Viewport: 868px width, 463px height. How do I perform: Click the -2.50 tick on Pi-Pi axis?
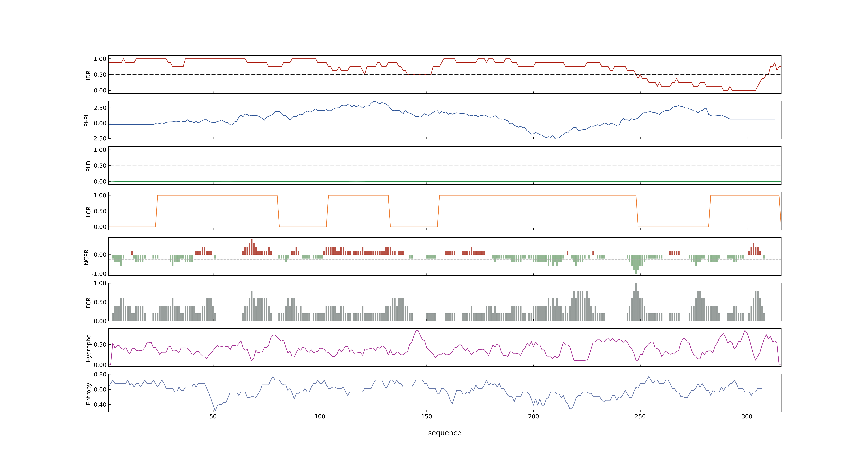pyautogui.click(x=99, y=138)
